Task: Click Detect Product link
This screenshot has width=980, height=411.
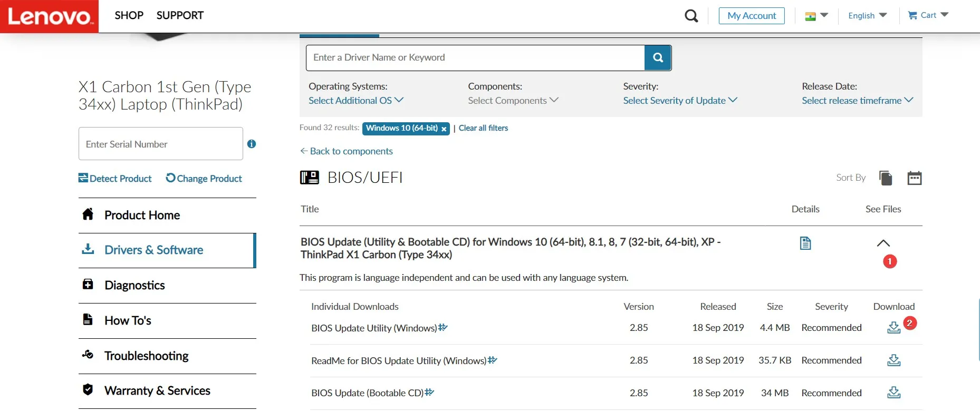Action: (x=115, y=178)
